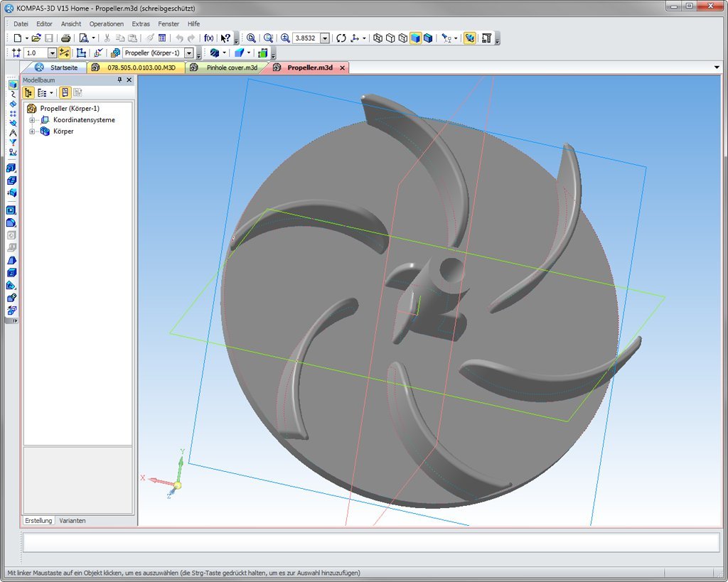Image resolution: width=728 pixels, height=582 pixels.
Task: Click the extrude operation icon in sidebar
Action: click(x=11, y=168)
